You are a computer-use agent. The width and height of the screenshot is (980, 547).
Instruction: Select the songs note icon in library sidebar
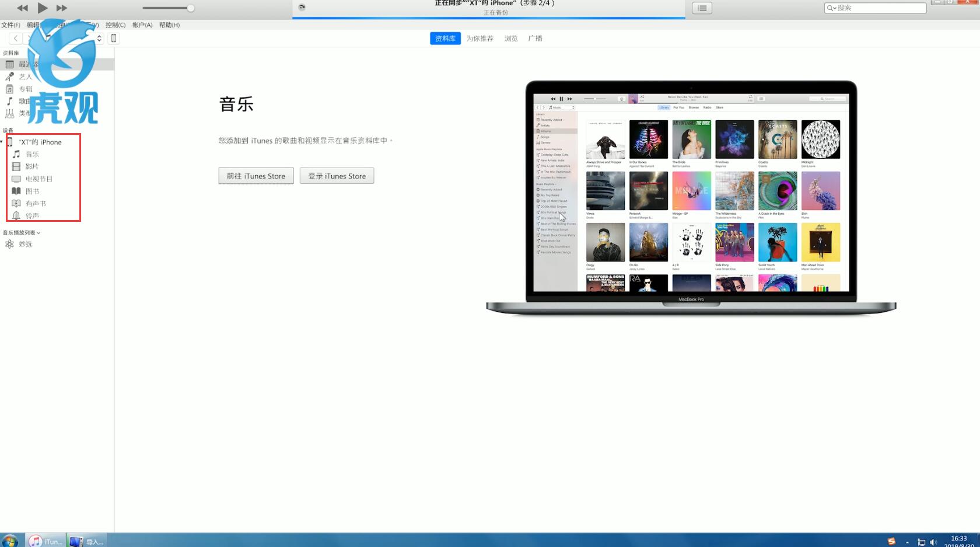point(9,101)
